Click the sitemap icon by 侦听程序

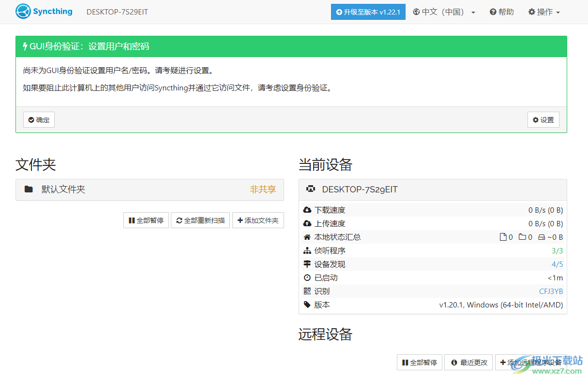coord(307,251)
